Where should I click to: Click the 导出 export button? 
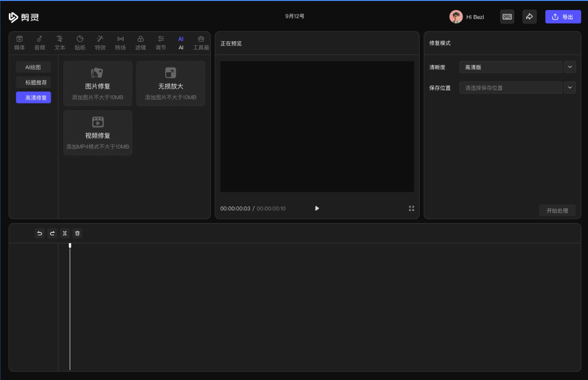click(x=563, y=17)
